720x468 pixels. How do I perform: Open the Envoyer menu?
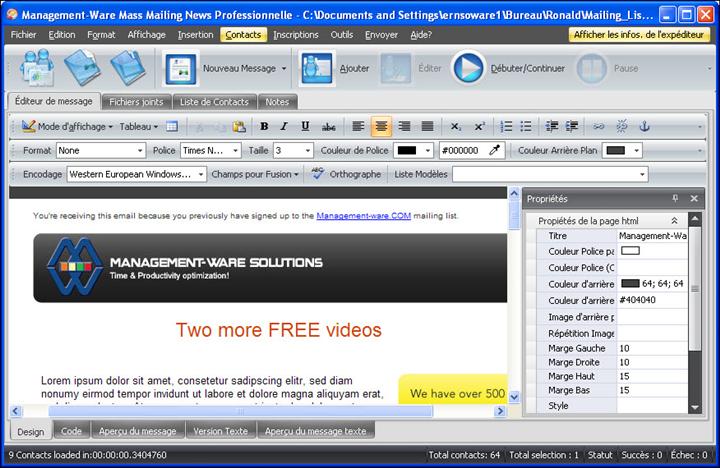(x=381, y=34)
